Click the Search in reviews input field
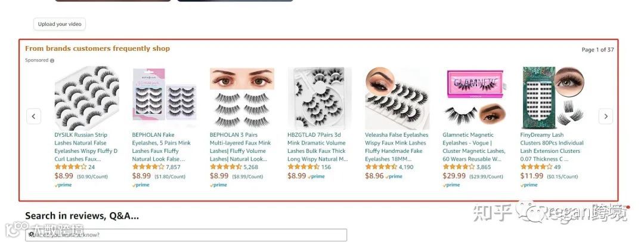This screenshot has height=242, width=644. tap(186, 235)
